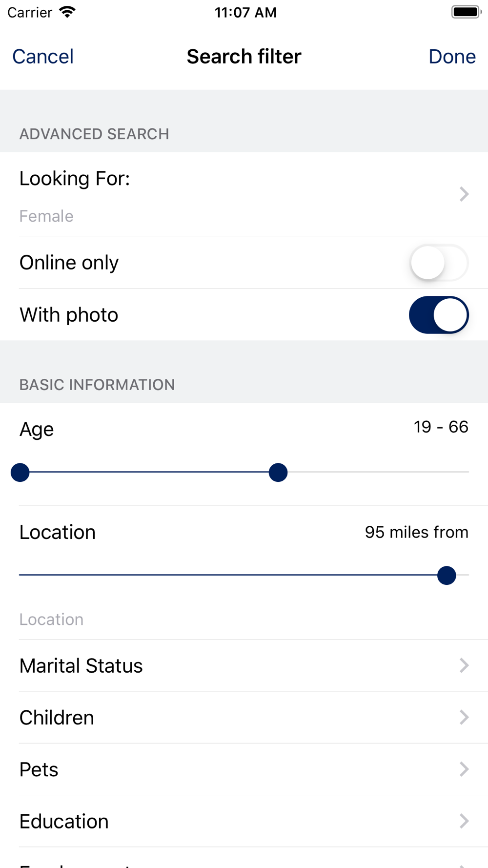
Task: Open the Marital Status options
Action: coord(195,665)
